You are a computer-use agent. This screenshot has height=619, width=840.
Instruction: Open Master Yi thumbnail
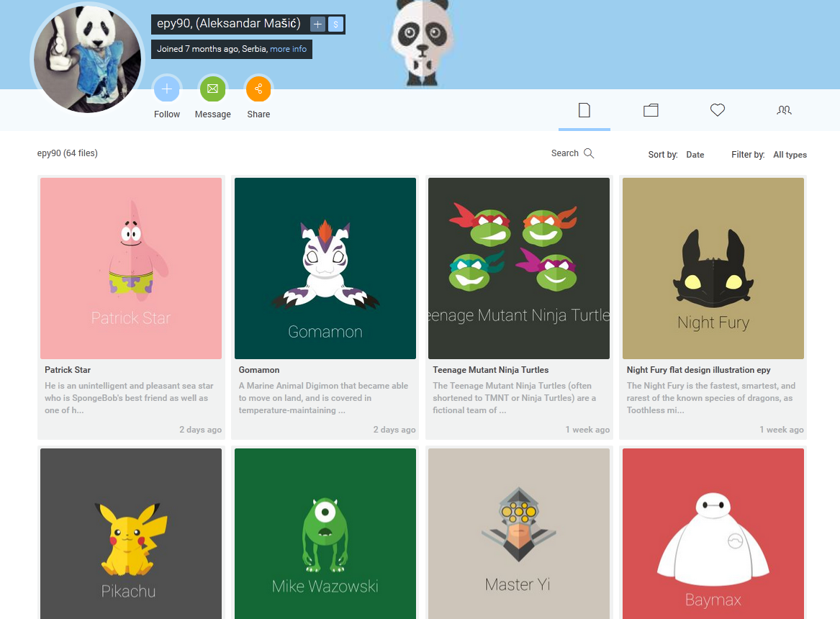(x=519, y=533)
